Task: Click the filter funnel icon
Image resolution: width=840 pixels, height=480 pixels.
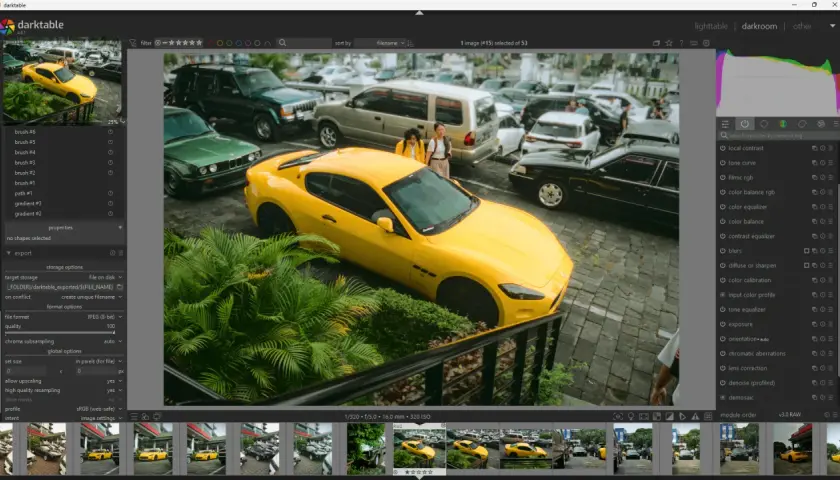Action: 133,43
